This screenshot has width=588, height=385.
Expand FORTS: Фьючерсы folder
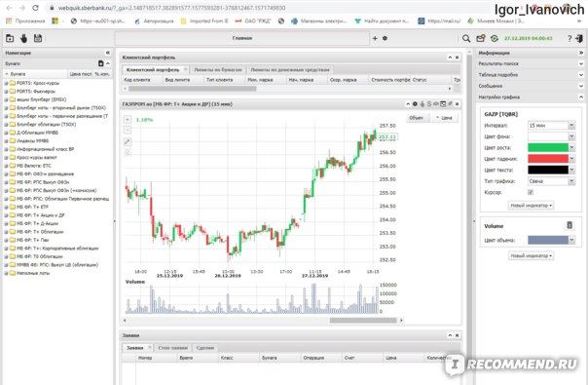tap(6, 92)
